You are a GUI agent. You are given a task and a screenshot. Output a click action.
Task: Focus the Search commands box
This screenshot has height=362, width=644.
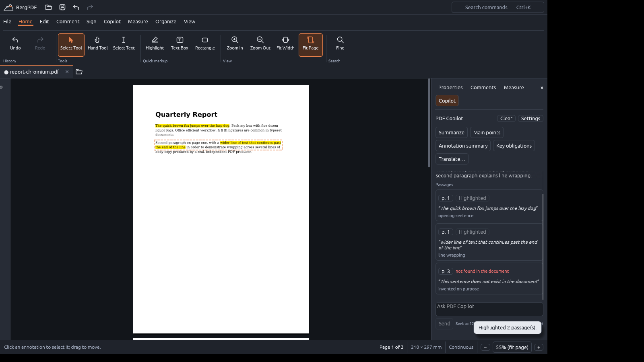(x=497, y=7)
